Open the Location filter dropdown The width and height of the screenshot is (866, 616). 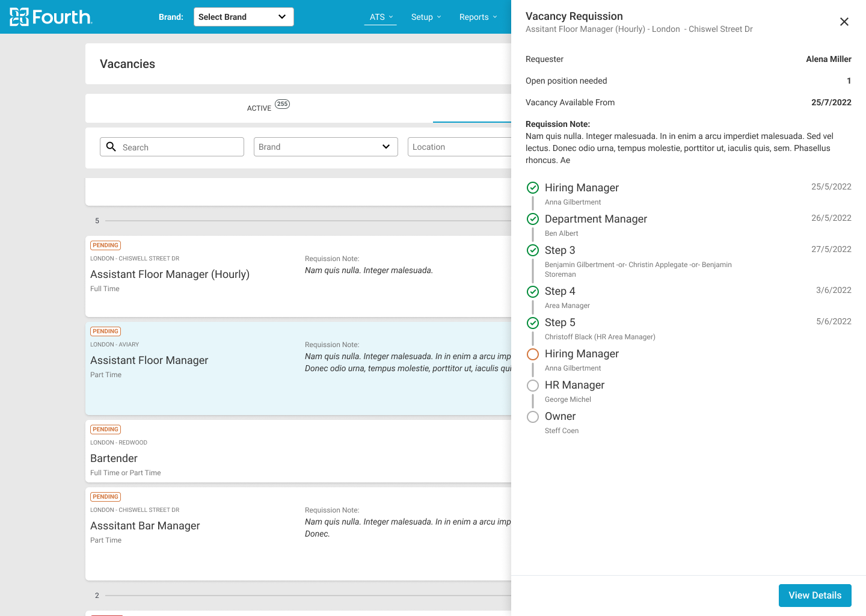pyautogui.click(x=459, y=147)
